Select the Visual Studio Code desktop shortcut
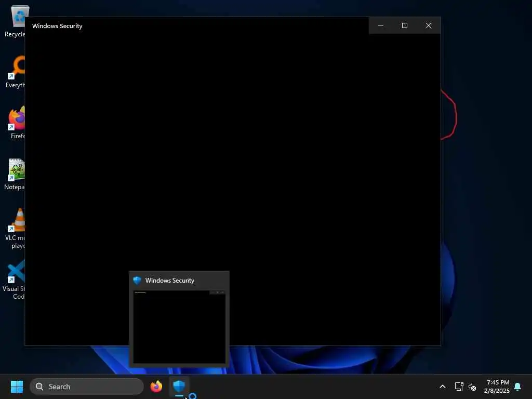Image resolution: width=532 pixels, height=399 pixels. 14,280
